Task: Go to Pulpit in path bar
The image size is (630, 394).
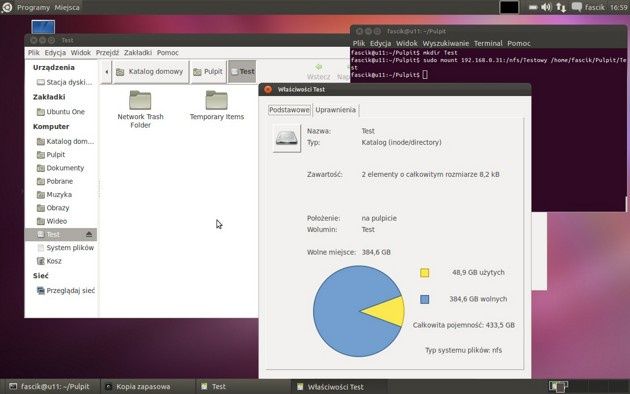Action: click(208, 72)
